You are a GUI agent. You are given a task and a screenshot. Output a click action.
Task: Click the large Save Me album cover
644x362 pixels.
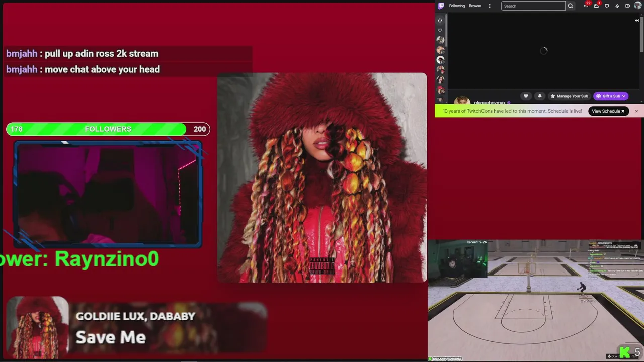tap(322, 177)
